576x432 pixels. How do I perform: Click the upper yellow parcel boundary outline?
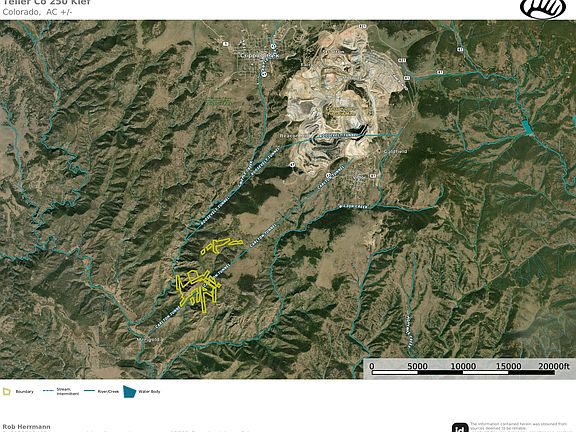click(x=221, y=245)
